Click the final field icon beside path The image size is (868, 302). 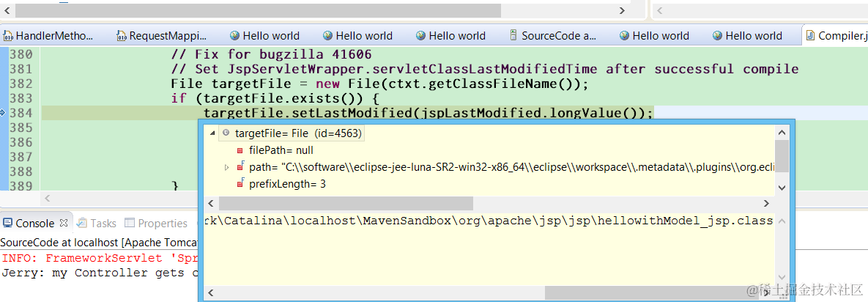pos(240,166)
